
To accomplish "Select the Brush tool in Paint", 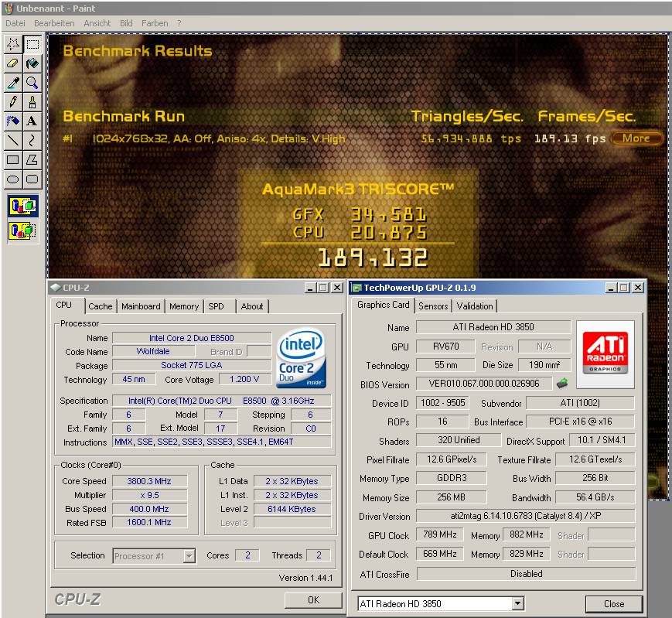I will click(32, 102).
